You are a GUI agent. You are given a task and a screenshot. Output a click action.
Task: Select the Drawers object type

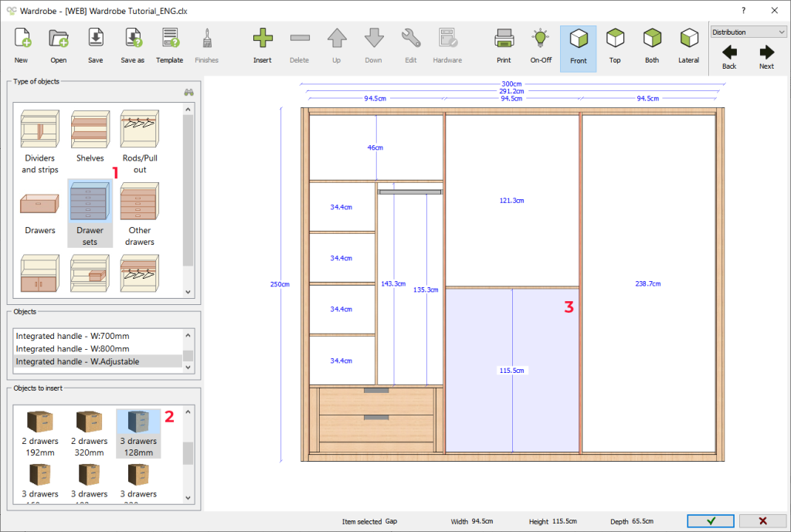click(x=40, y=215)
